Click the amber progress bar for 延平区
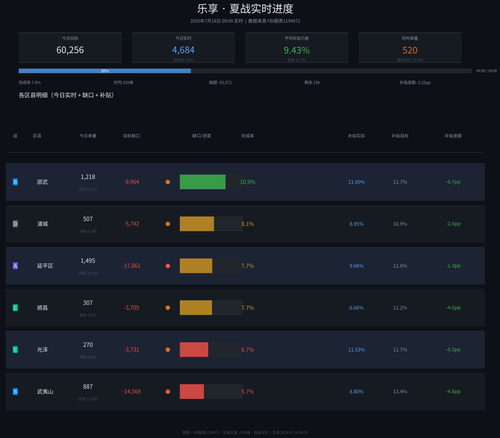500x438 pixels. click(x=196, y=266)
